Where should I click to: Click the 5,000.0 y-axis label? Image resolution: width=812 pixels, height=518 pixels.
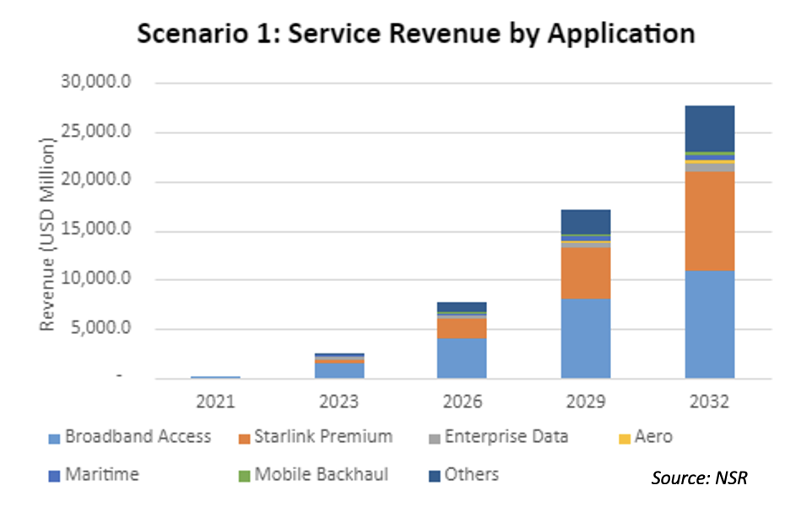coord(100,327)
